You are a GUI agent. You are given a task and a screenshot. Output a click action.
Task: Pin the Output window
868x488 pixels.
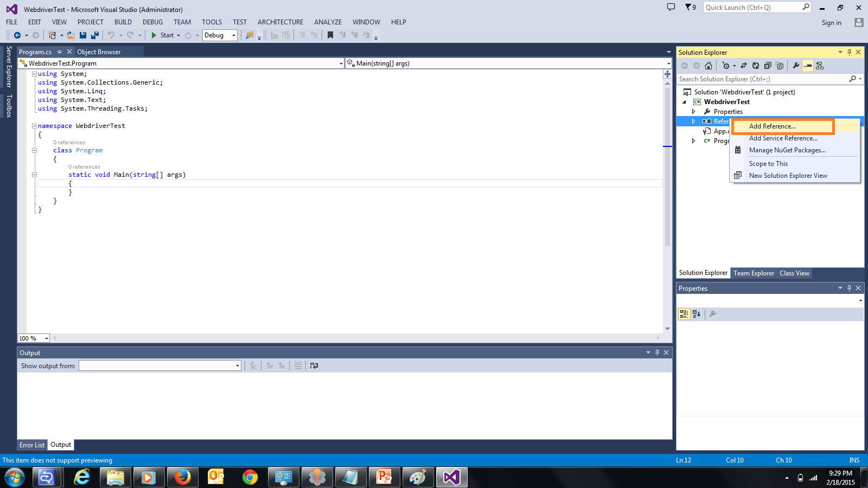pyautogui.click(x=657, y=352)
